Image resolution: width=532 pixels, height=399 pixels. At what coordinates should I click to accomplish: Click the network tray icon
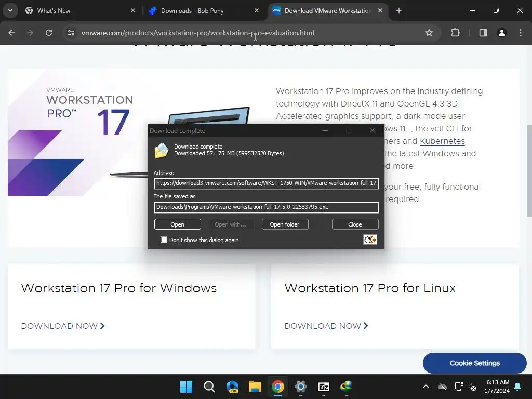459,387
